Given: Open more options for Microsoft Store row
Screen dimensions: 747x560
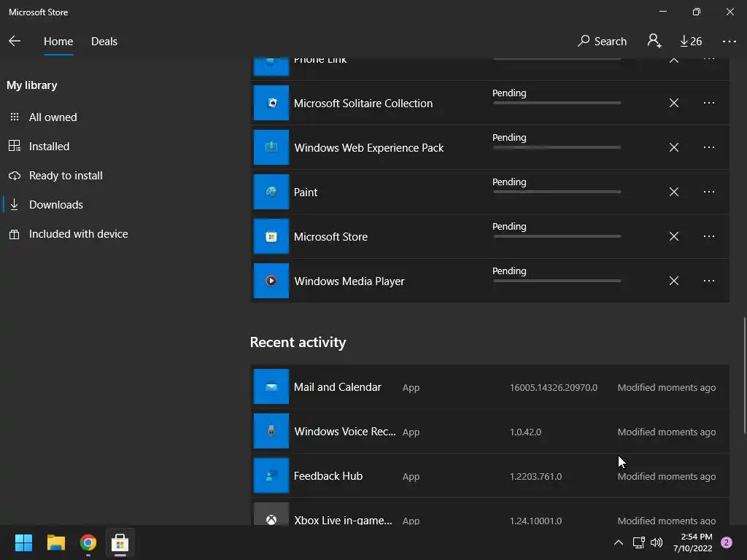Looking at the screenshot, I should 709,236.
